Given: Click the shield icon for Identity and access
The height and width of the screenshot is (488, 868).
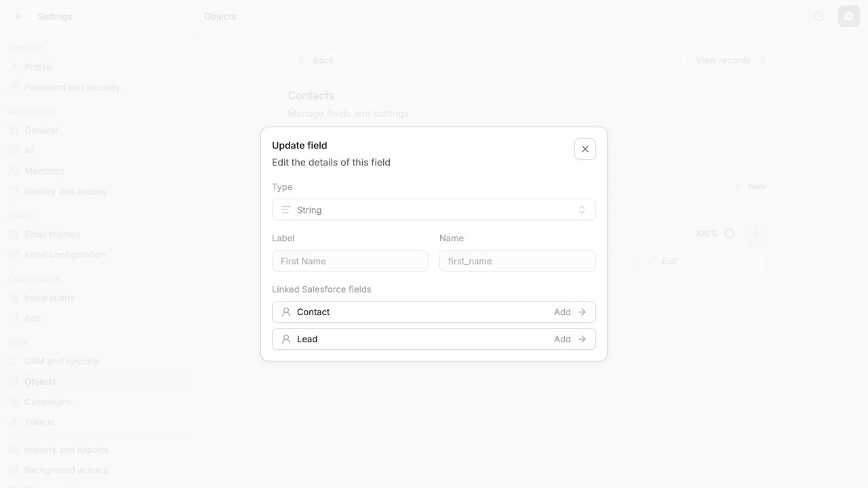Looking at the screenshot, I should [14, 191].
